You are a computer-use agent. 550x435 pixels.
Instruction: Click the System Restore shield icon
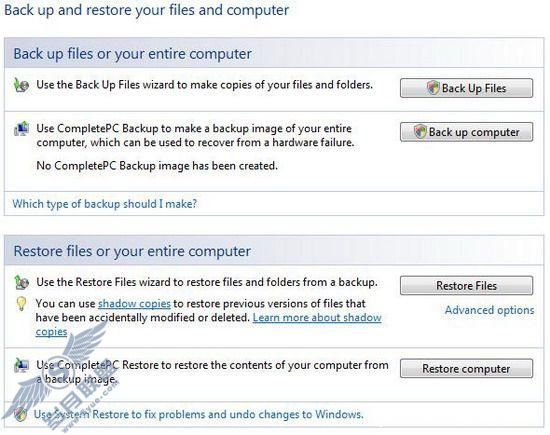coord(20,414)
